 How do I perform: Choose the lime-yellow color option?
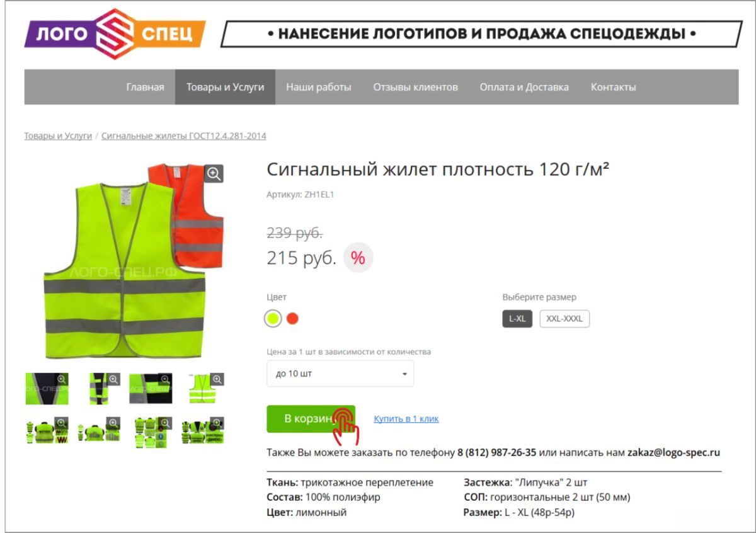pos(273,319)
